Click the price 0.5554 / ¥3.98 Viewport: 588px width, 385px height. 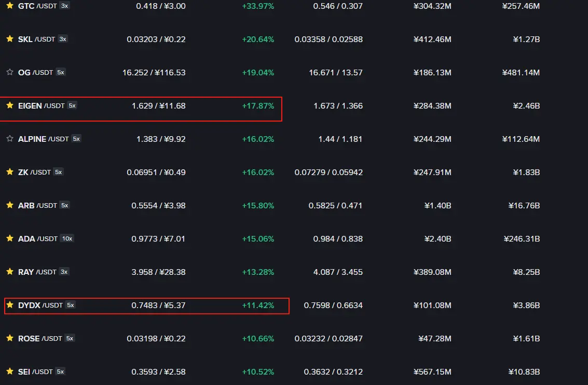[x=159, y=205]
